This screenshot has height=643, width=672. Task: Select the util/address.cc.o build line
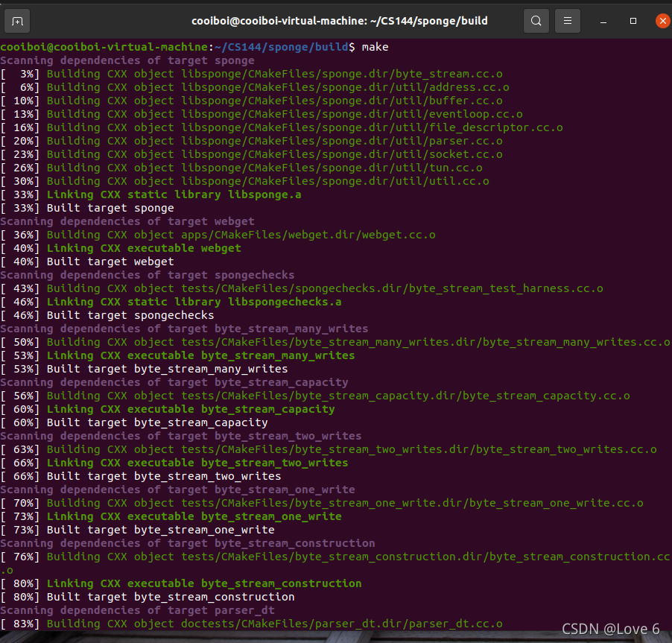[255, 87]
